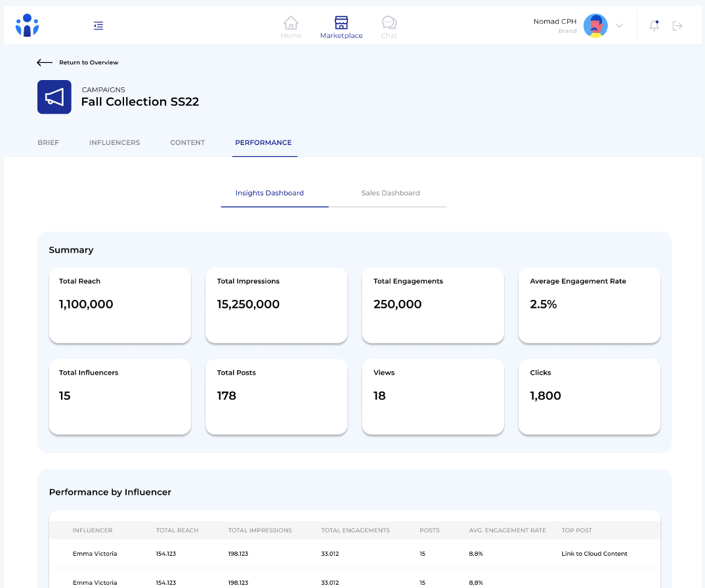The image size is (705, 588).
Task: Open the Nomad CPH profile avatar
Action: [595, 26]
